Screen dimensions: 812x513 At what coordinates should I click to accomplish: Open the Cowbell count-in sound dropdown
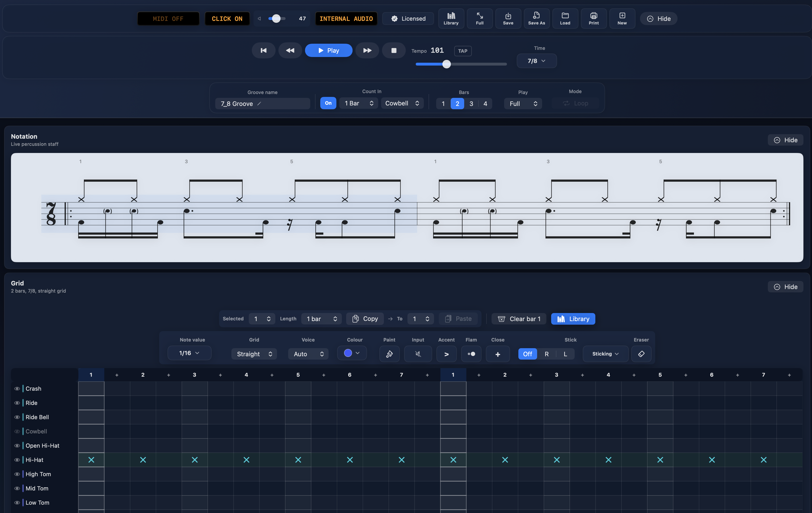[402, 103]
